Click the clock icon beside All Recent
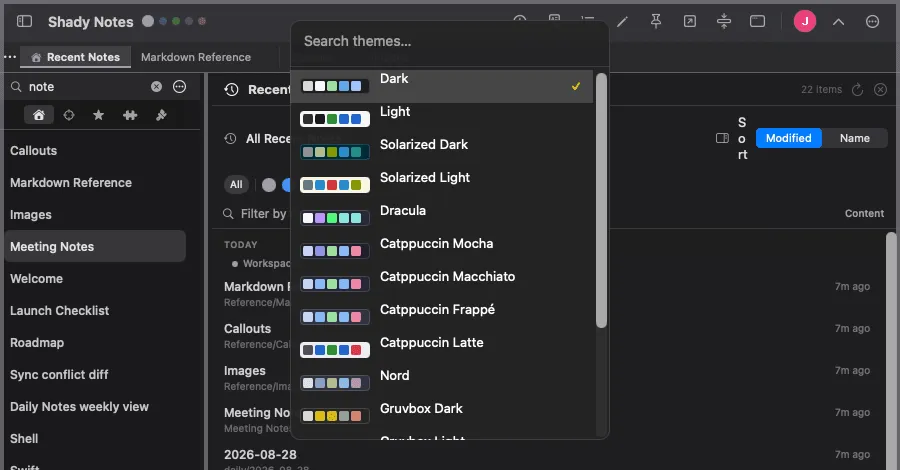Screen dimensions: 900x470 pos(230,138)
